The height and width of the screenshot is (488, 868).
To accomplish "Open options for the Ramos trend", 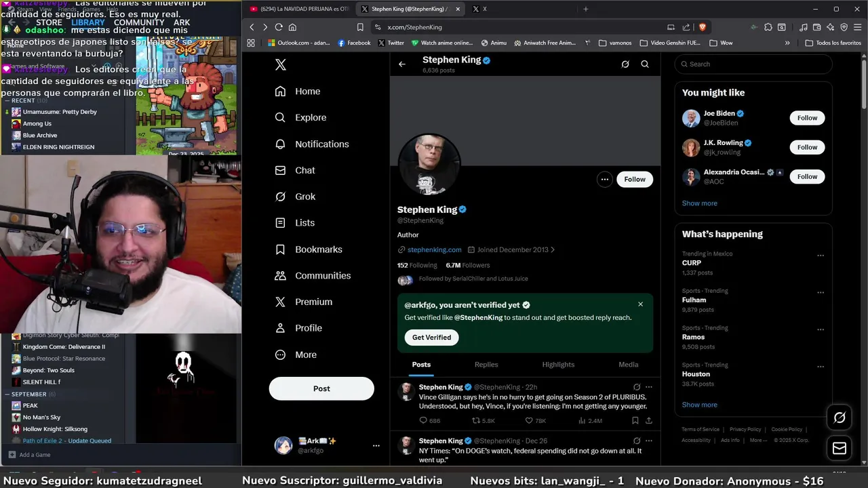I will (x=821, y=330).
